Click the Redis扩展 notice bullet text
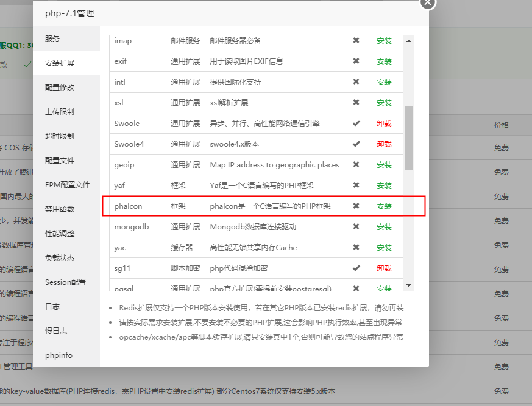The image size is (532, 406). click(261, 308)
